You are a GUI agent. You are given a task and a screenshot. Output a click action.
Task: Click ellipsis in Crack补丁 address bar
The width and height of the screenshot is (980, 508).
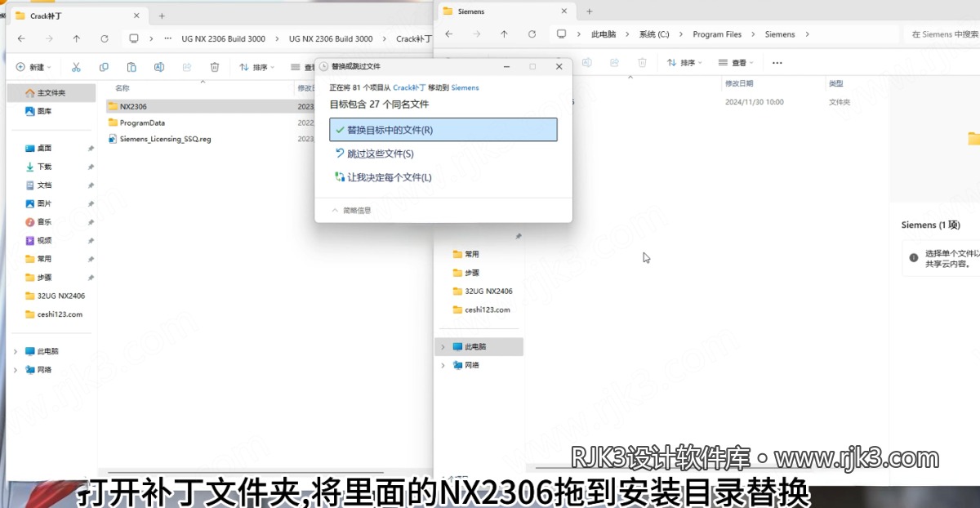pos(167,38)
